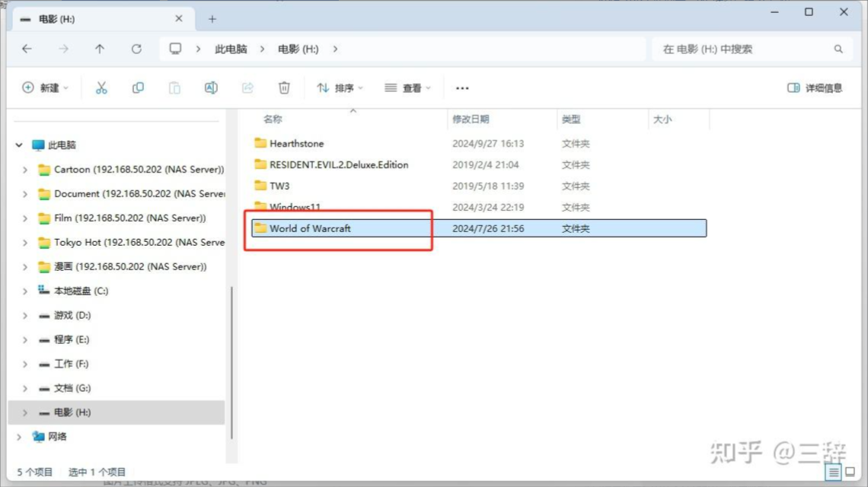Open the more options ellipsis menu
Viewport: 868px width, 487px height.
pyautogui.click(x=462, y=88)
